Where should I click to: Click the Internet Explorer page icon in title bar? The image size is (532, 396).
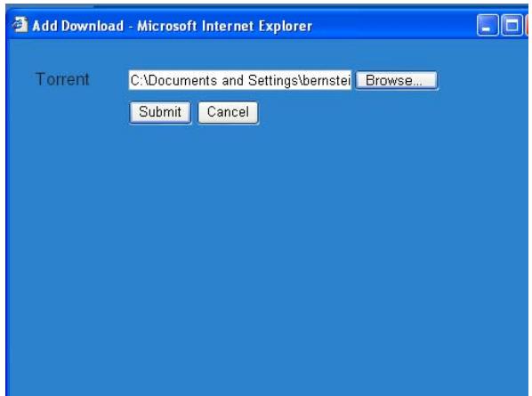[20, 25]
